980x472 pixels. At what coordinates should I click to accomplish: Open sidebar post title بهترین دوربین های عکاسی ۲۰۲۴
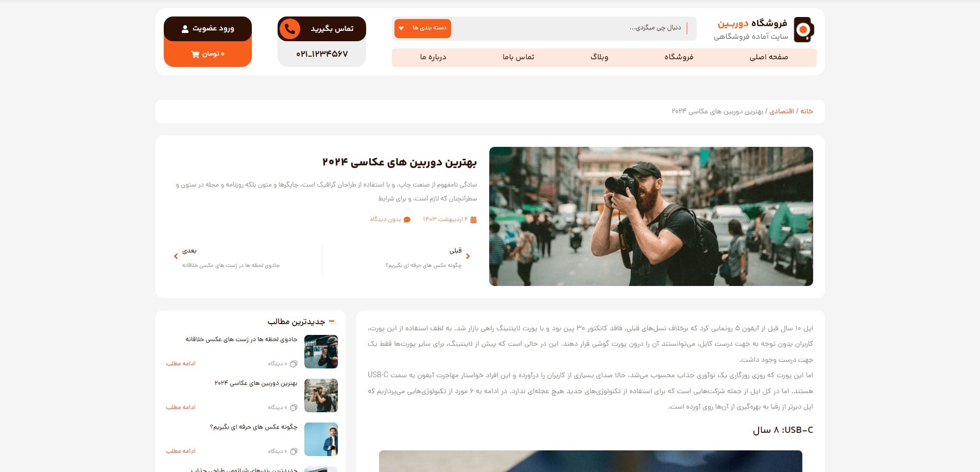coord(256,383)
